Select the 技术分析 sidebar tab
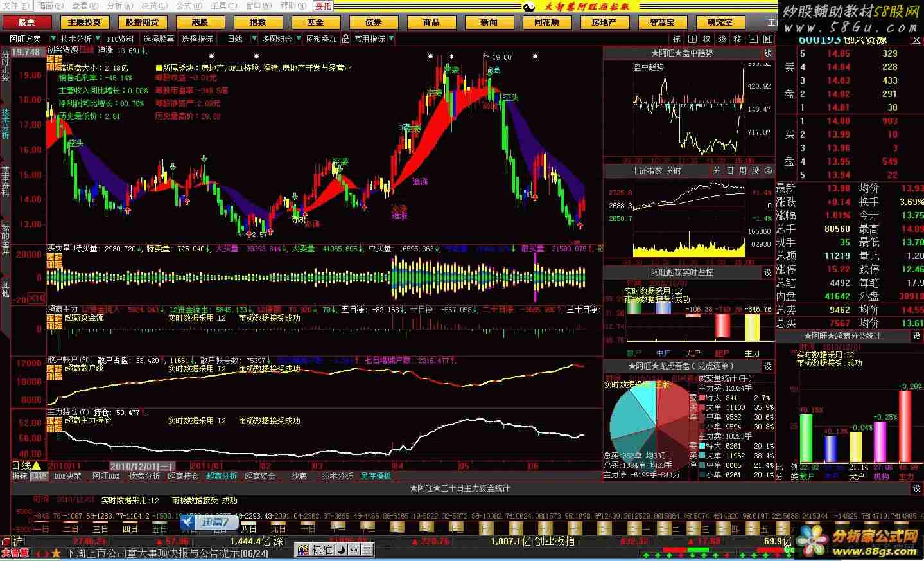 tap(5, 123)
